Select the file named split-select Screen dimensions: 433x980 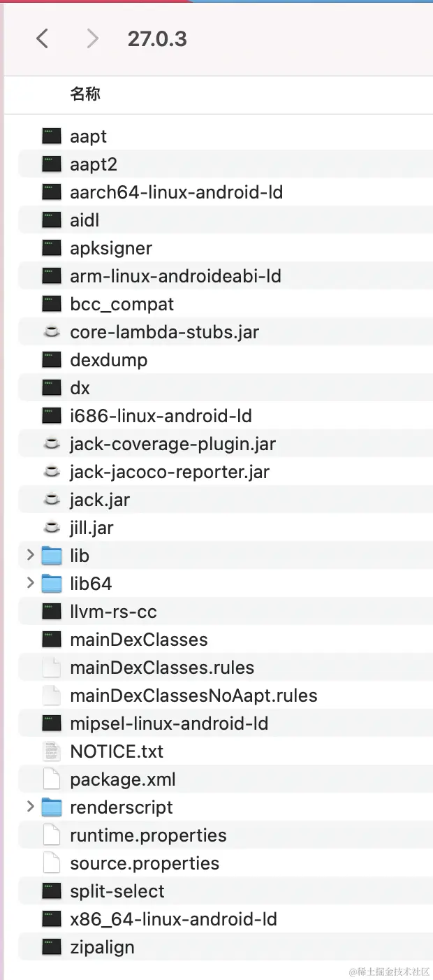click(x=117, y=891)
